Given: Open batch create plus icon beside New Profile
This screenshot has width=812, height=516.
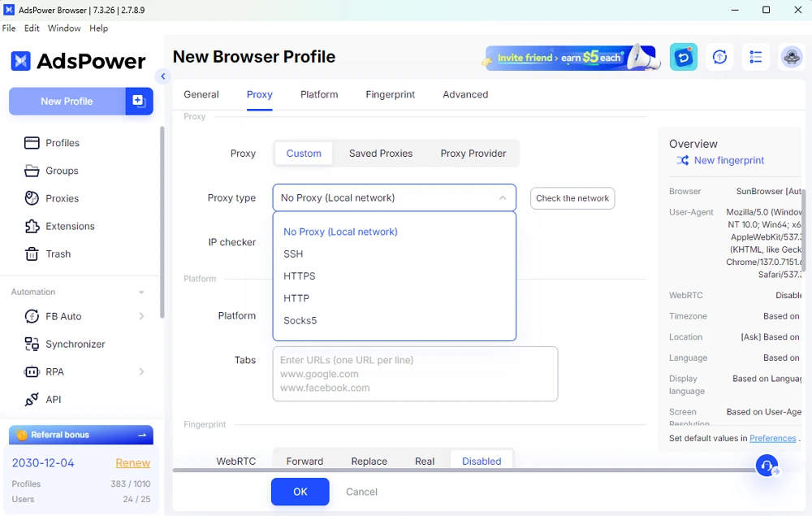Looking at the screenshot, I should coord(139,101).
